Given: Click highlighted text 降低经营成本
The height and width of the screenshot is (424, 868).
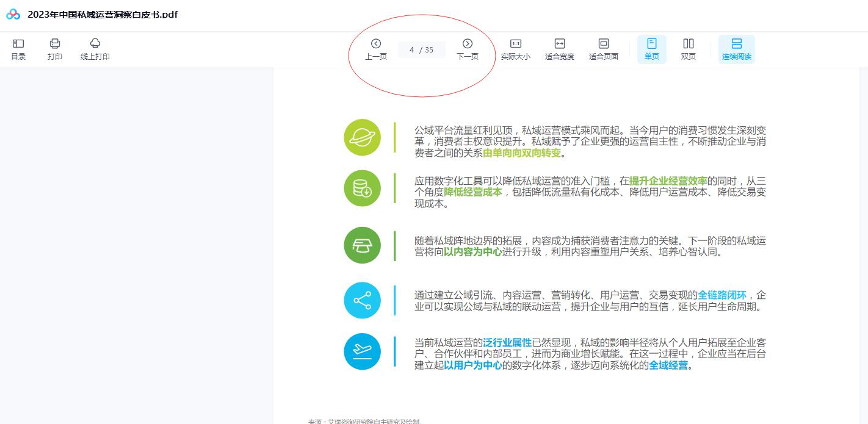Looking at the screenshot, I should [473, 192].
